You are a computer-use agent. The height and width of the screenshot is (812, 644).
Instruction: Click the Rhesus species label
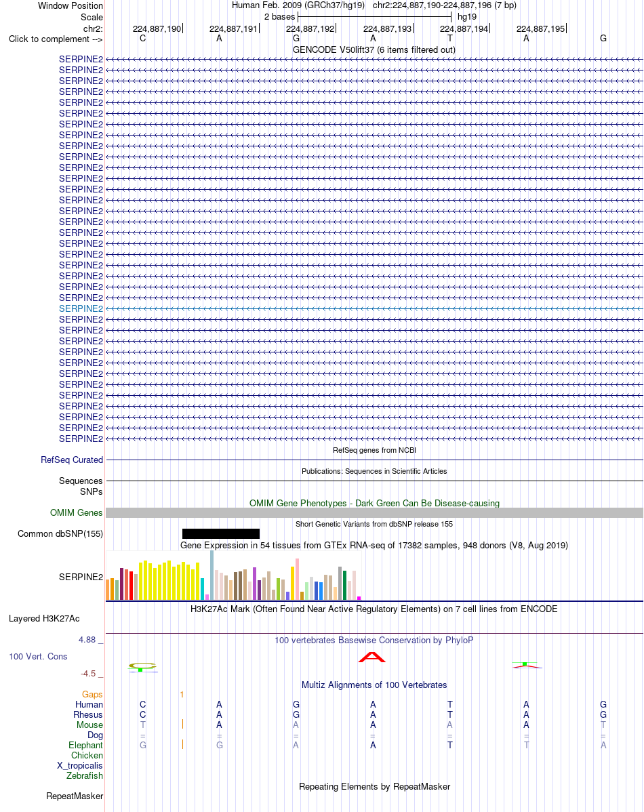[88, 714]
